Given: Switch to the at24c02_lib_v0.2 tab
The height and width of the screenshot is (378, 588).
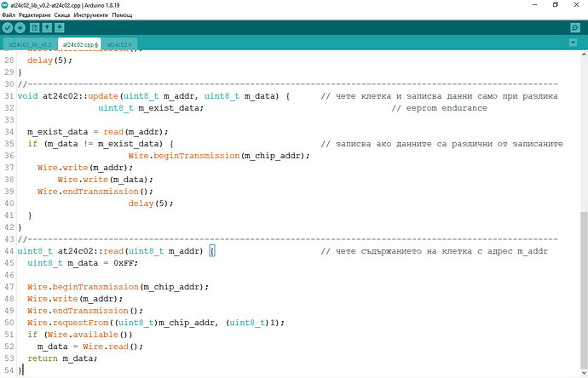Looking at the screenshot, I should [31, 44].
